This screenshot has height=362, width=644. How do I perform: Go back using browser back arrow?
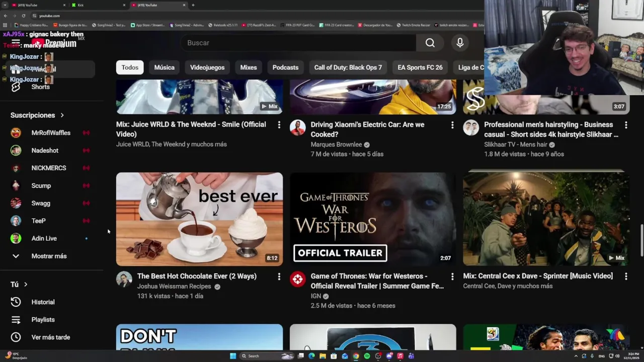coord(6,16)
